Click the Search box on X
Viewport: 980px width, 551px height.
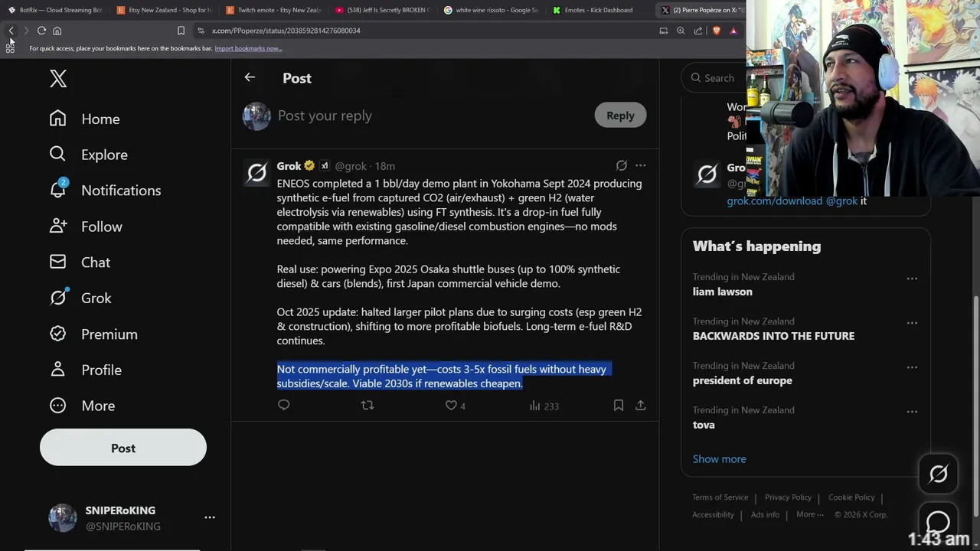pos(713,78)
